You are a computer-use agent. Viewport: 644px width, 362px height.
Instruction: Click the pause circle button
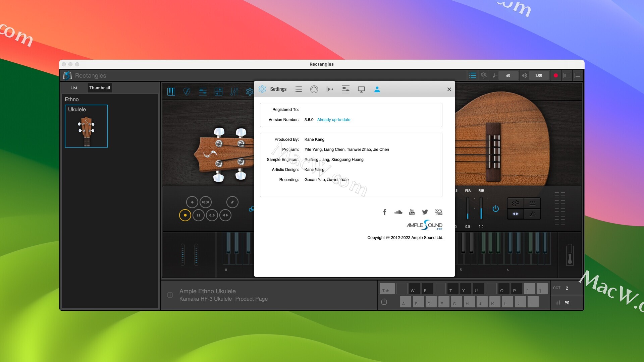[199, 215]
